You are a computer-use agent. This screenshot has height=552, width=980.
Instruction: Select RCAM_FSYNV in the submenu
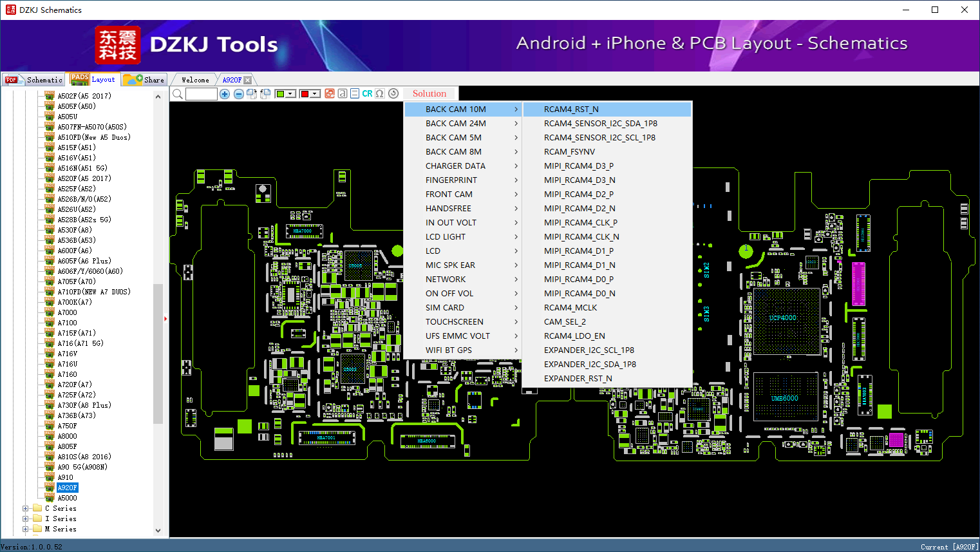tap(607, 152)
